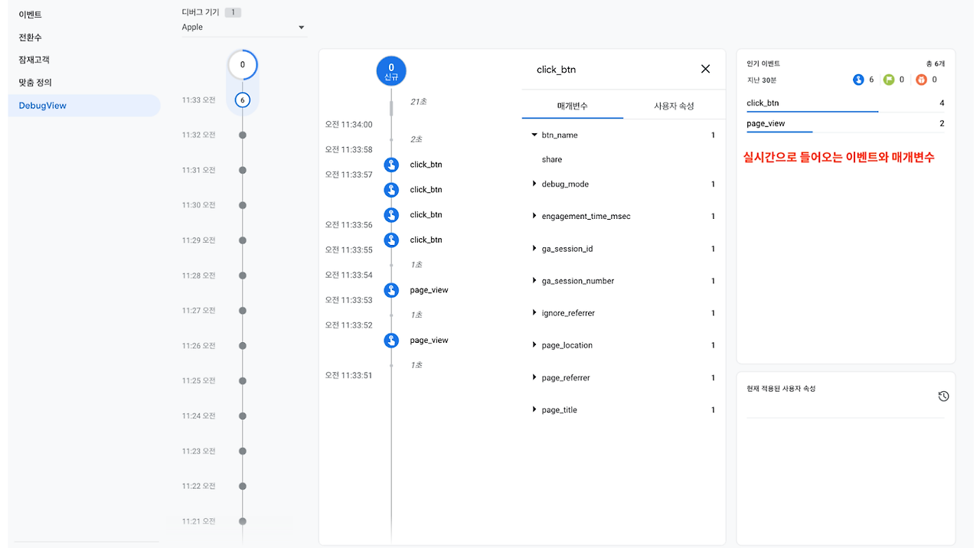Select the 11:31 오전 timeline dot

tap(243, 170)
